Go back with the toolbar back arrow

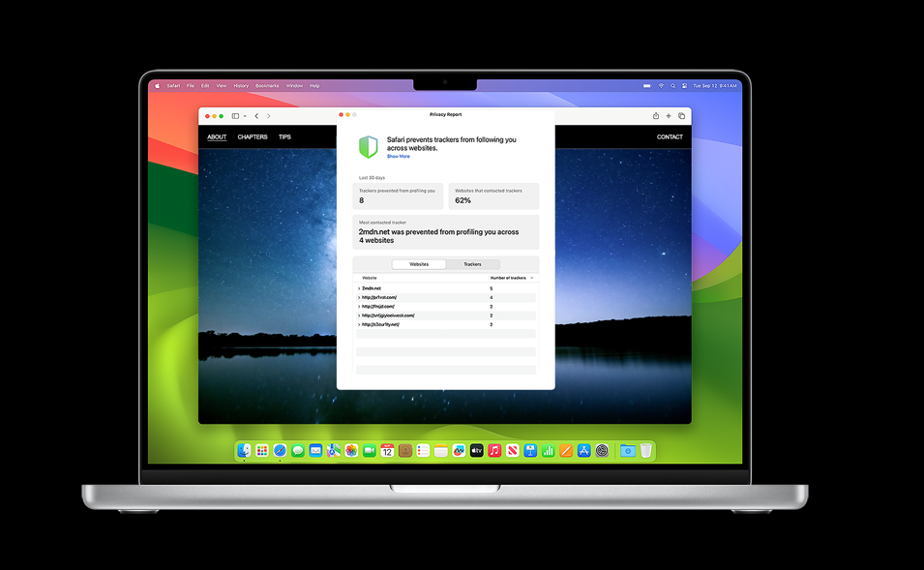pyautogui.click(x=256, y=116)
